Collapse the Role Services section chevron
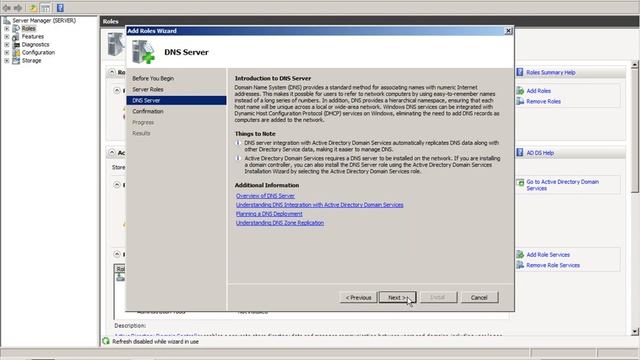Viewport: 640px width, 360px height. pyautogui.click(x=117, y=254)
